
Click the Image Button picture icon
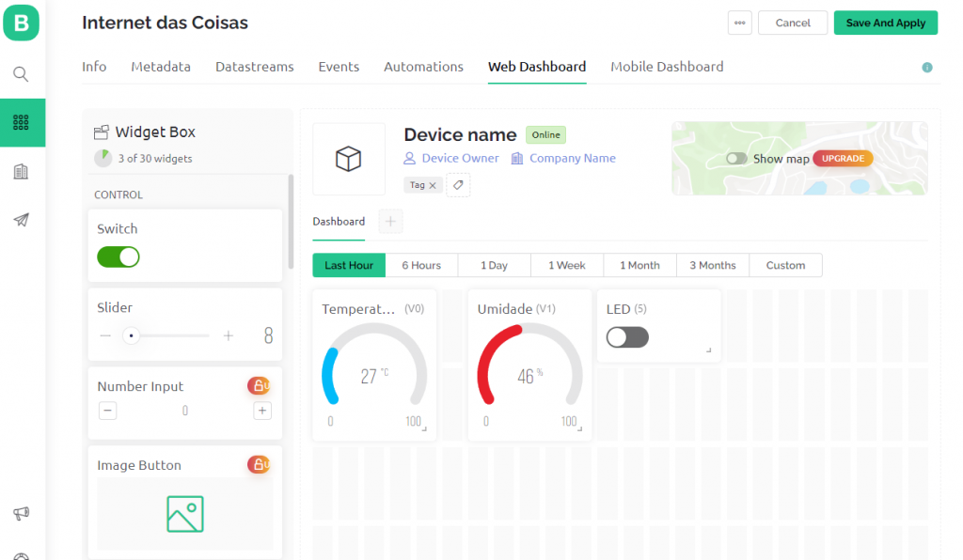185,514
